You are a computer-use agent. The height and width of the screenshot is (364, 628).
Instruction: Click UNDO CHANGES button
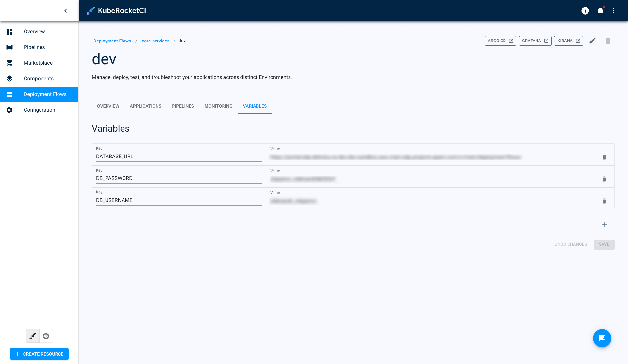click(x=570, y=244)
